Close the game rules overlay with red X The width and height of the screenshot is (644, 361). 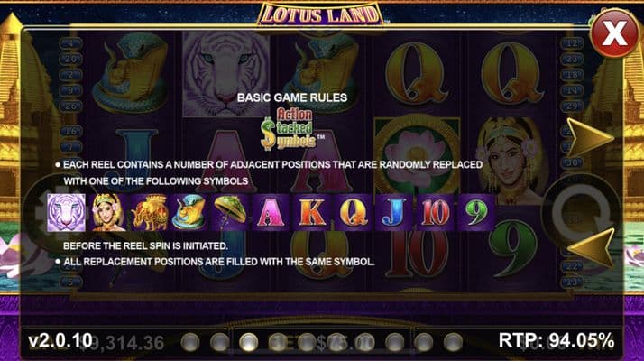(x=614, y=32)
